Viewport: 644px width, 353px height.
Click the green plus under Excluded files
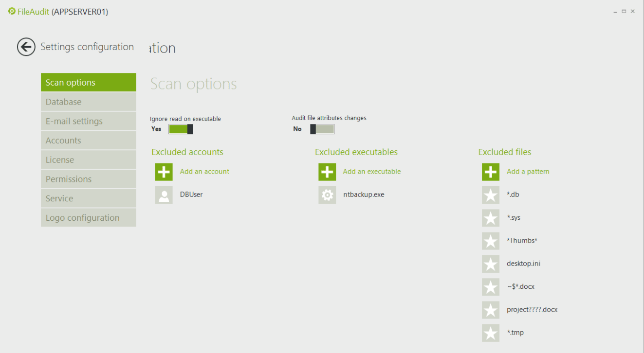pyautogui.click(x=491, y=172)
